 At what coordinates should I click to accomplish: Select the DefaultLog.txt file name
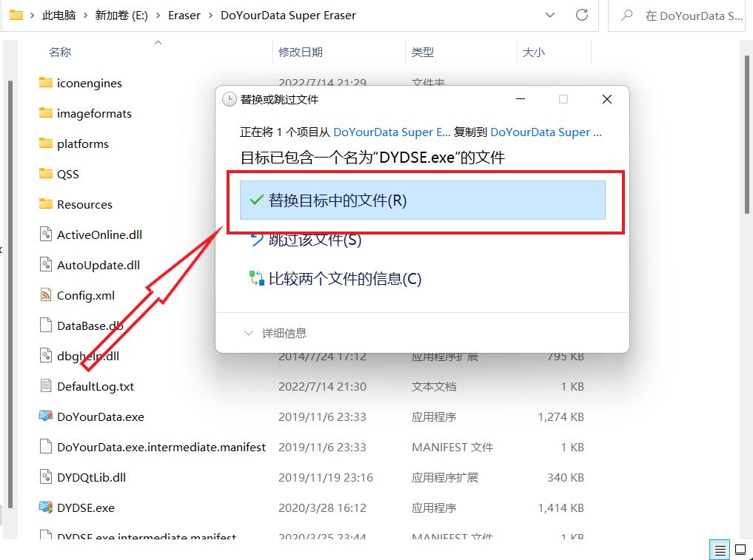click(95, 386)
